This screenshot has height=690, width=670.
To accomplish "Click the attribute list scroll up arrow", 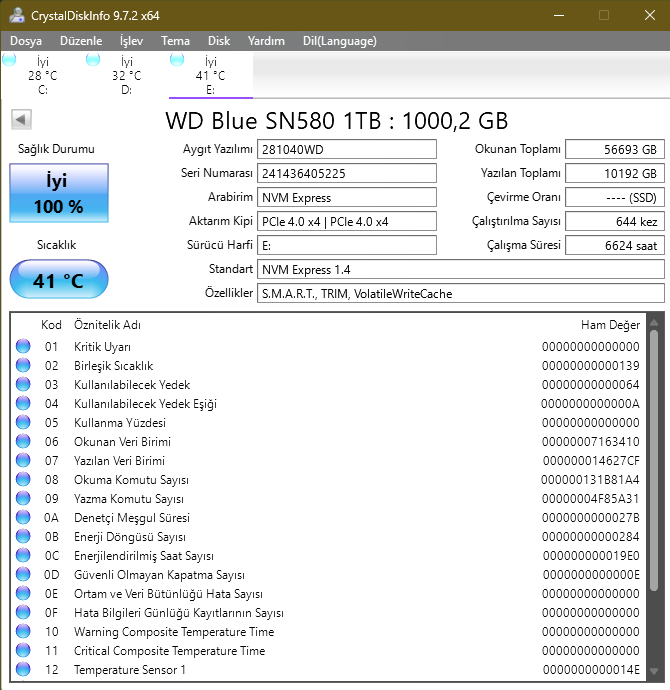I will coord(654,323).
